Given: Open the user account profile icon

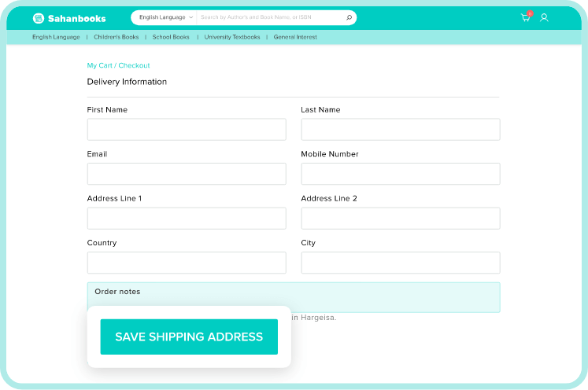Looking at the screenshot, I should [544, 17].
